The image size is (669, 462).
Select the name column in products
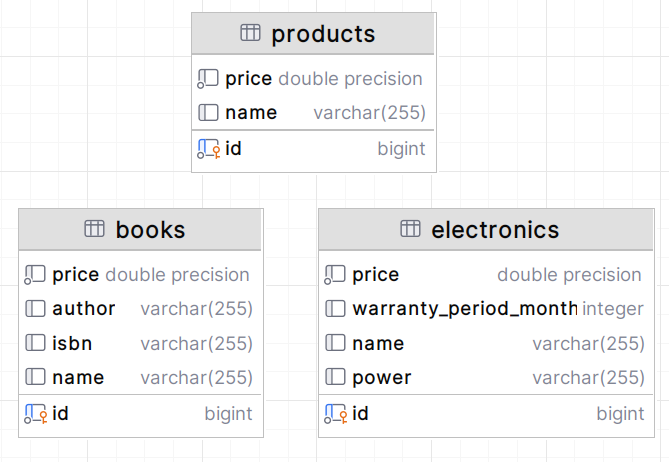tap(251, 112)
